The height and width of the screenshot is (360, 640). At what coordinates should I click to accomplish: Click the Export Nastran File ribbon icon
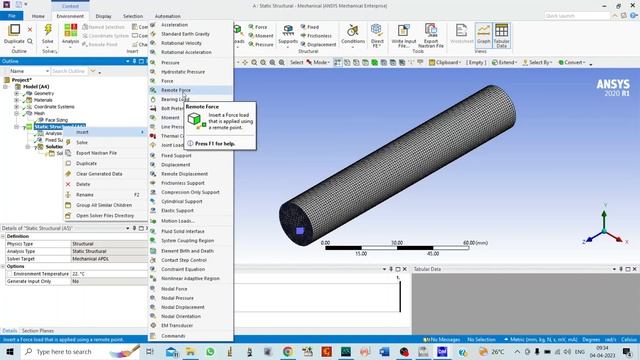(431, 30)
